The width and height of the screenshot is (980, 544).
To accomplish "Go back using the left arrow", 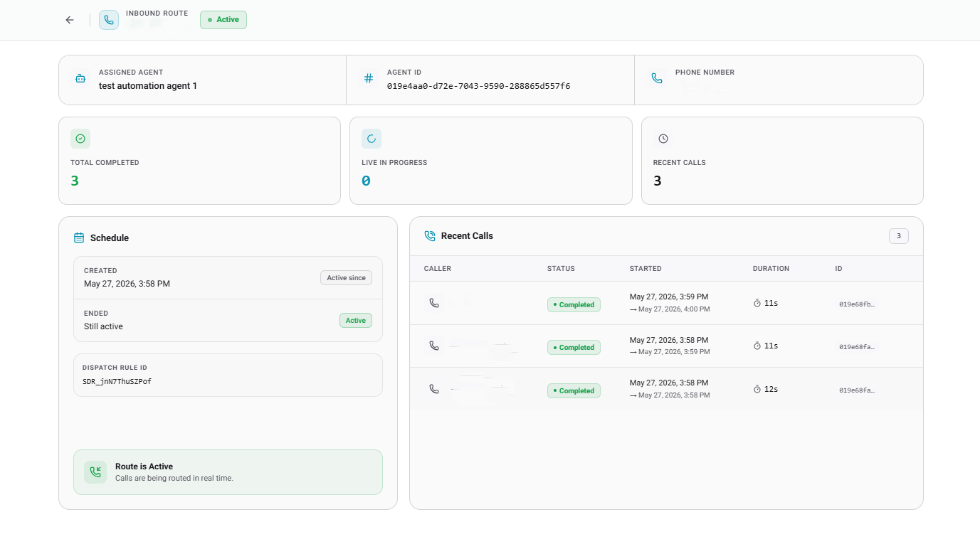I will 70,20.
